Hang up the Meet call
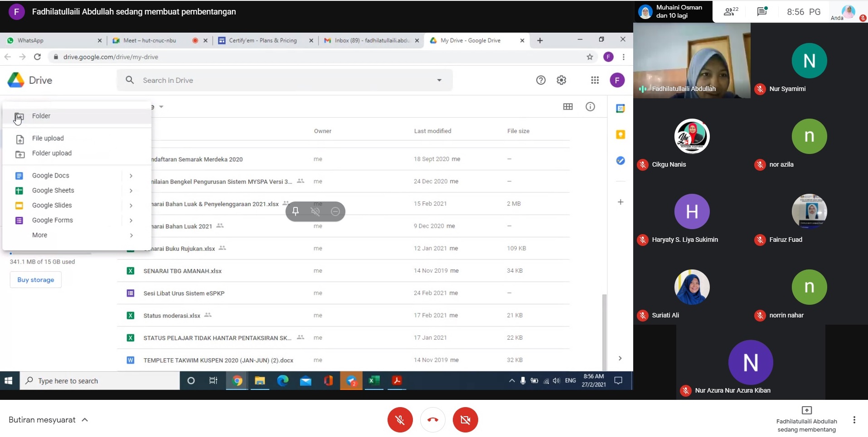The image size is (868, 437). pyautogui.click(x=432, y=420)
